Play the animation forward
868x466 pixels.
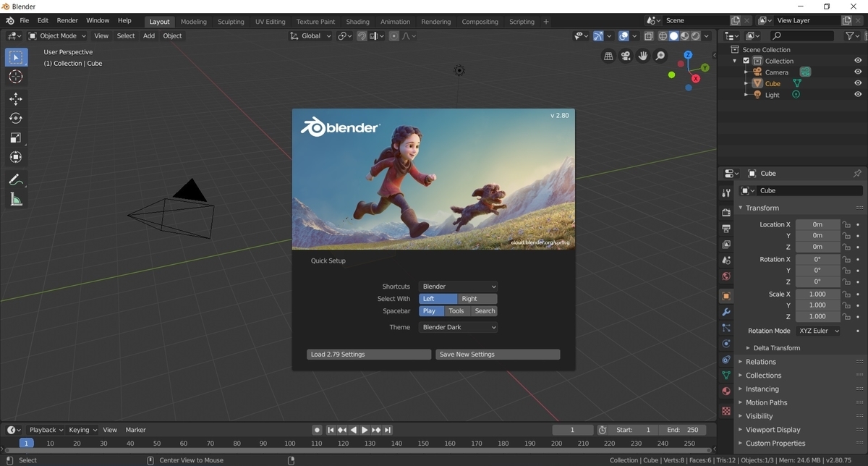tap(365, 430)
